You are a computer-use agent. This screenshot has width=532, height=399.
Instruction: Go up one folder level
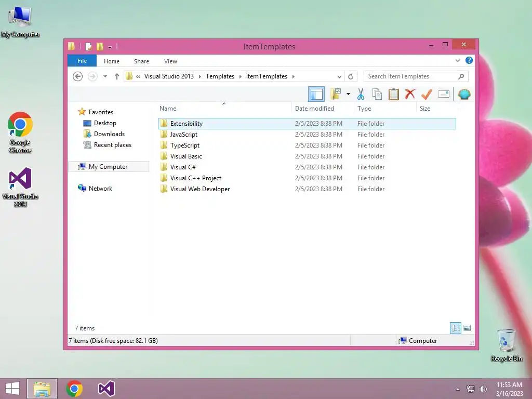point(117,76)
